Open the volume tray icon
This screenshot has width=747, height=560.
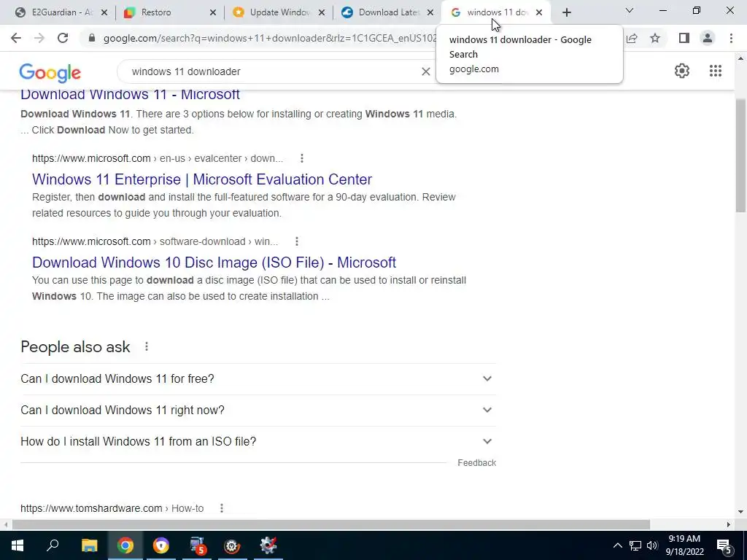(x=652, y=545)
